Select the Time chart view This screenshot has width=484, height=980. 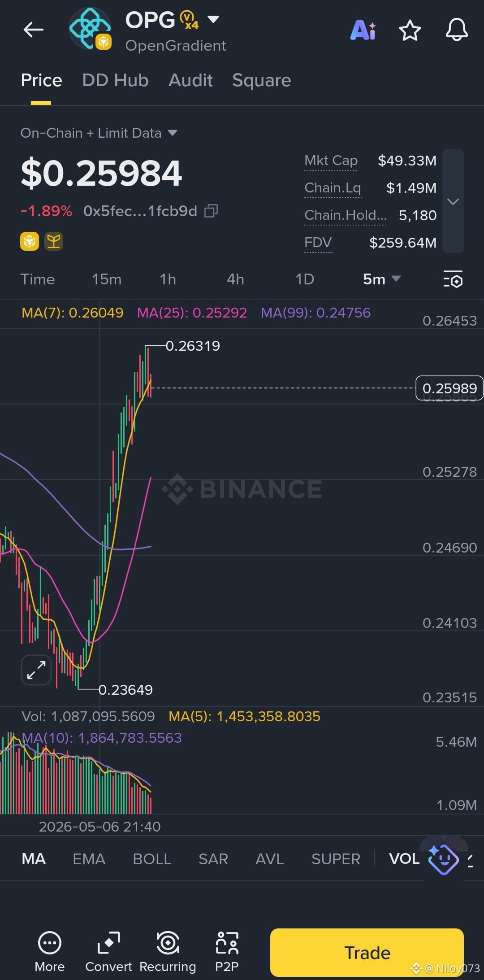click(x=38, y=279)
